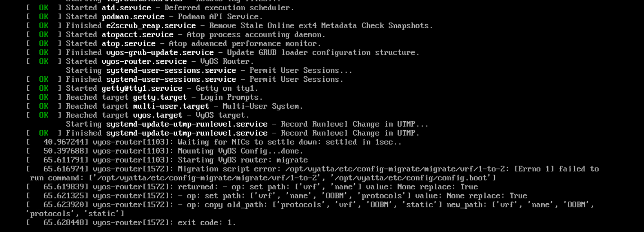Click the multi-user.target text
Image resolution: width=644 pixels, height=232 pixels.
tap(171, 107)
